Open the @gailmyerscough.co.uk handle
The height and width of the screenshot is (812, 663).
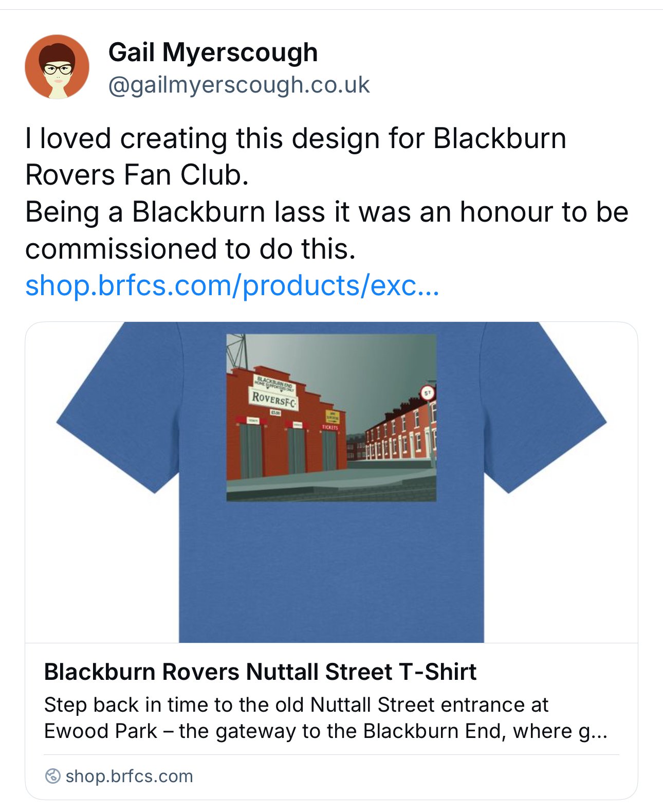238,85
